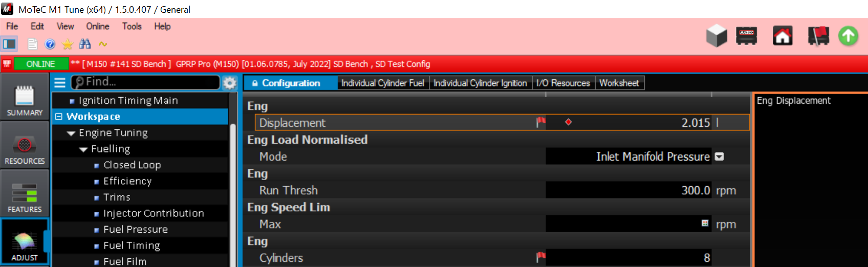Toggle the hamburger list view button
Image resolution: width=868 pixels, height=267 pixels.
[60, 82]
